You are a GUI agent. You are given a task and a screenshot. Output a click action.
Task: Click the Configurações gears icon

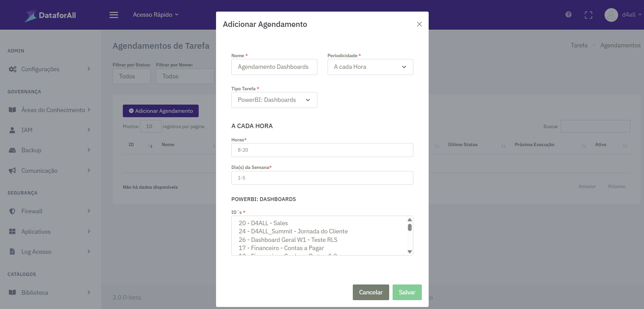(x=13, y=69)
